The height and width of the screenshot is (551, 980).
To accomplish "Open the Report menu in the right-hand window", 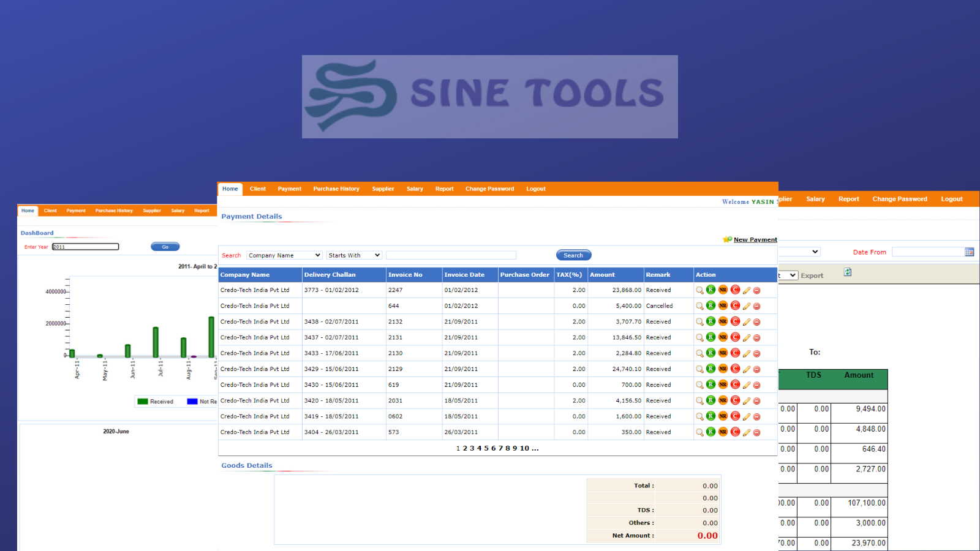I will pyautogui.click(x=849, y=199).
